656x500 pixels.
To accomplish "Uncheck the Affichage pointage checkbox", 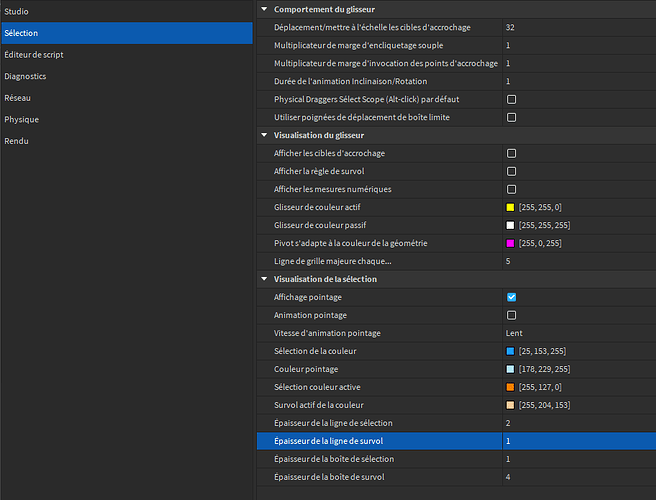I will [x=511, y=297].
